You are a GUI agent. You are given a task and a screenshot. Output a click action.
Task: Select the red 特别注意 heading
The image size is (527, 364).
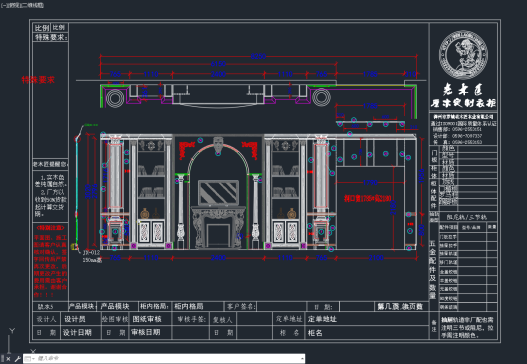pos(50,228)
